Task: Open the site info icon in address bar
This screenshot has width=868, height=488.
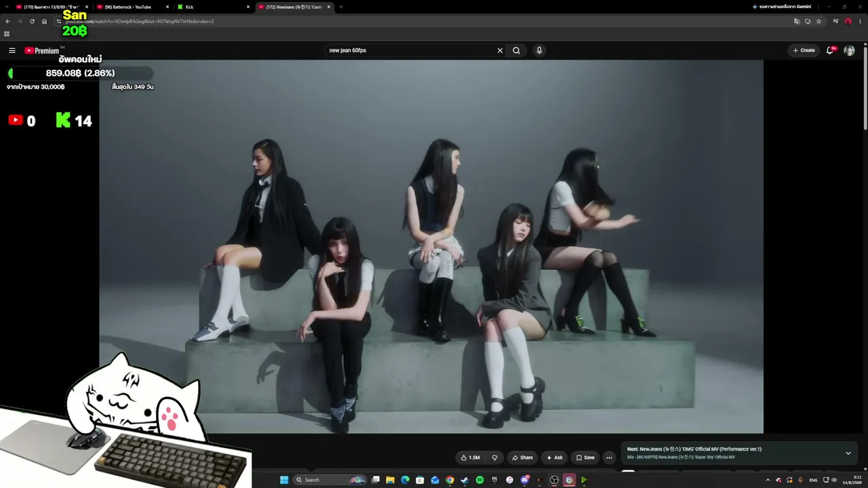Action: [58, 21]
